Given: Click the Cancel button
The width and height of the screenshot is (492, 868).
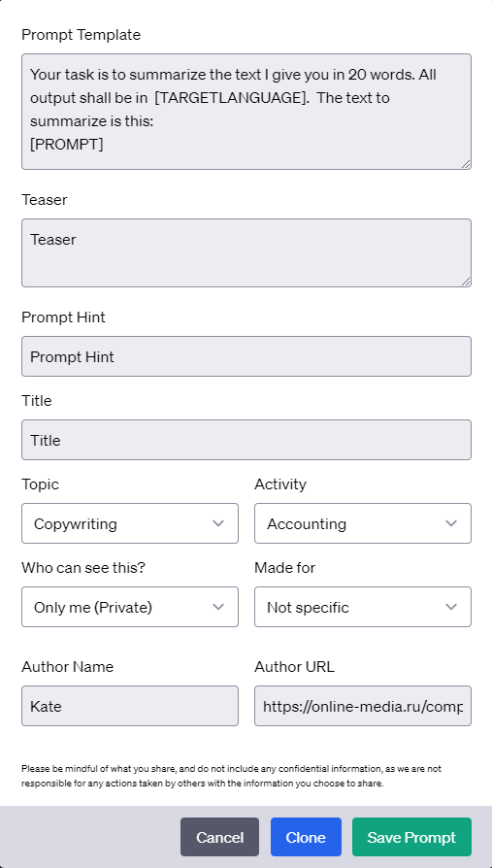Looking at the screenshot, I should tap(219, 837).
